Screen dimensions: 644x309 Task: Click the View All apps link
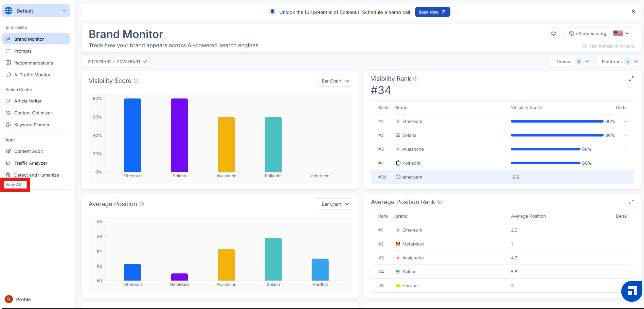13,185
